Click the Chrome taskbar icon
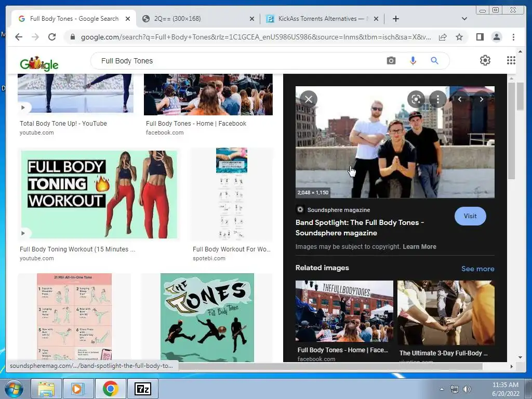532x399 pixels. click(x=110, y=389)
